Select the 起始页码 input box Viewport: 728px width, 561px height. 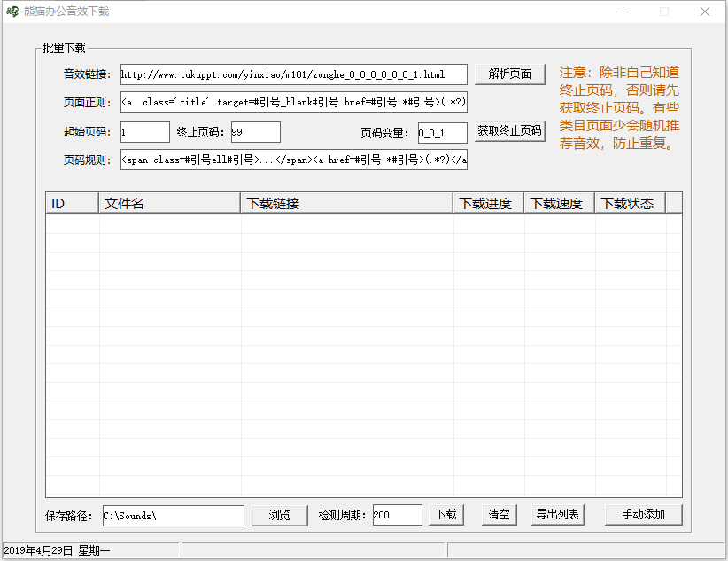(144, 132)
